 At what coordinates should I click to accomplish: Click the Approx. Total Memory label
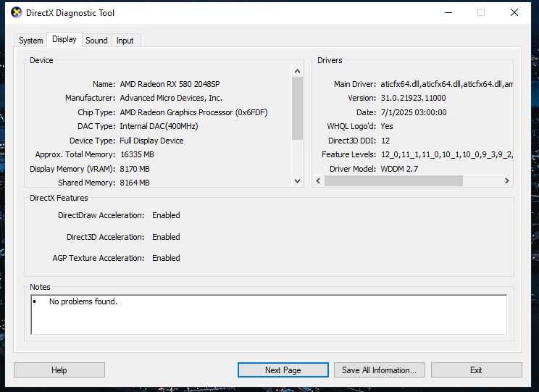75,155
